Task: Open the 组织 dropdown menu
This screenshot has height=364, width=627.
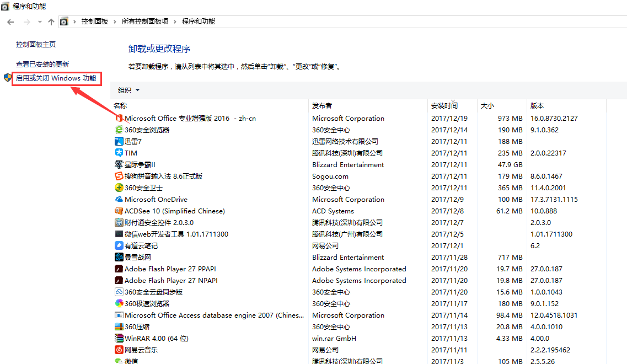Action: click(129, 90)
